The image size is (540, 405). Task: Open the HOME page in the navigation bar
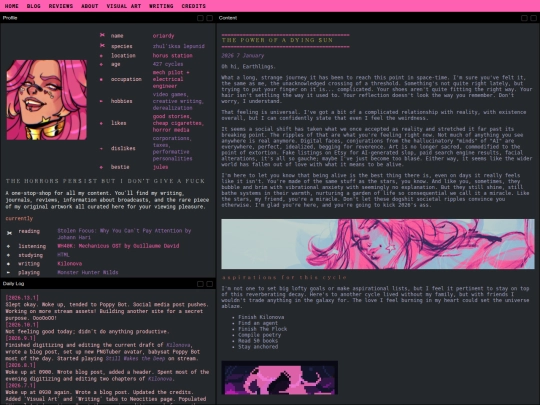click(11, 6)
